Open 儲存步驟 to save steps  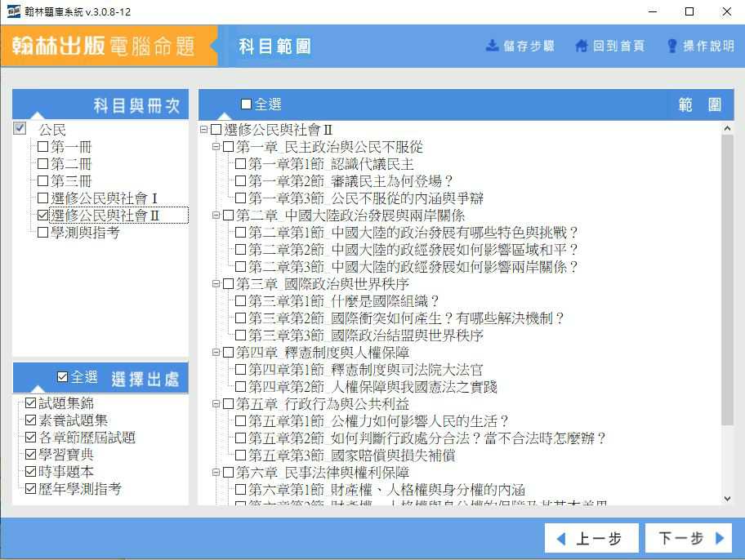click(x=520, y=46)
